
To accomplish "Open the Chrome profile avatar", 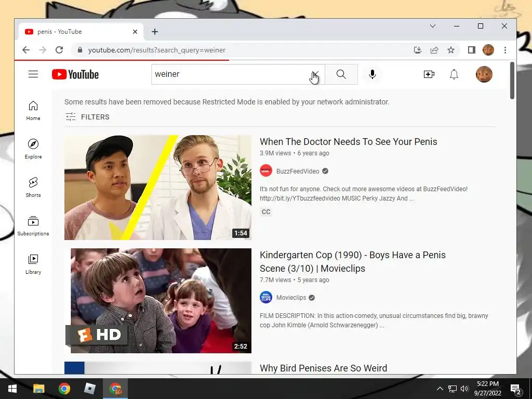I will (488, 50).
